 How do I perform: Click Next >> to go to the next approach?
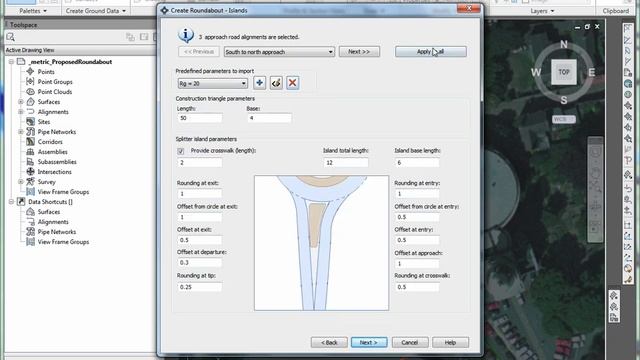tap(359, 52)
